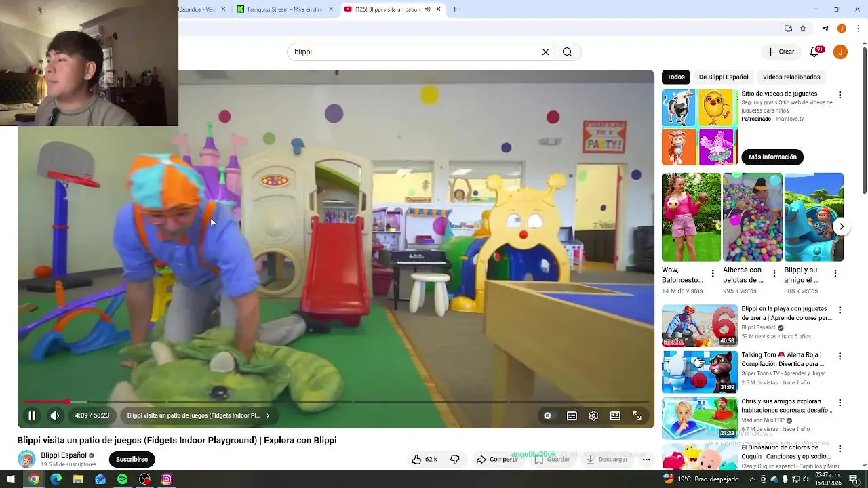Image resolution: width=868 pixels, height=488 pixels.
Task: Open a new browser tab
Action: click(455, 9)
